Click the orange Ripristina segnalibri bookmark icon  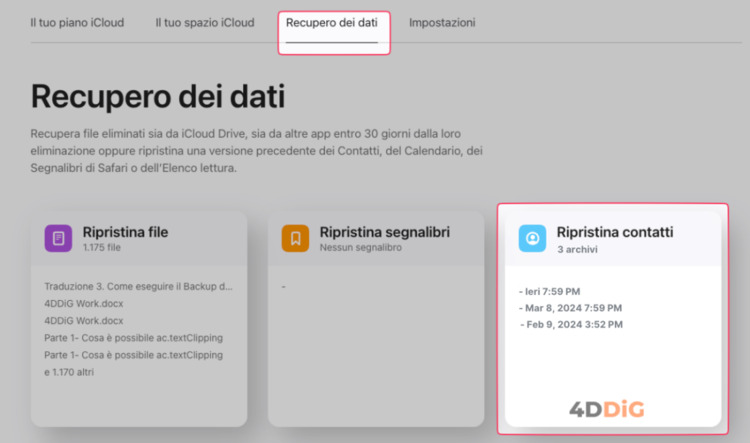point(295,238)
